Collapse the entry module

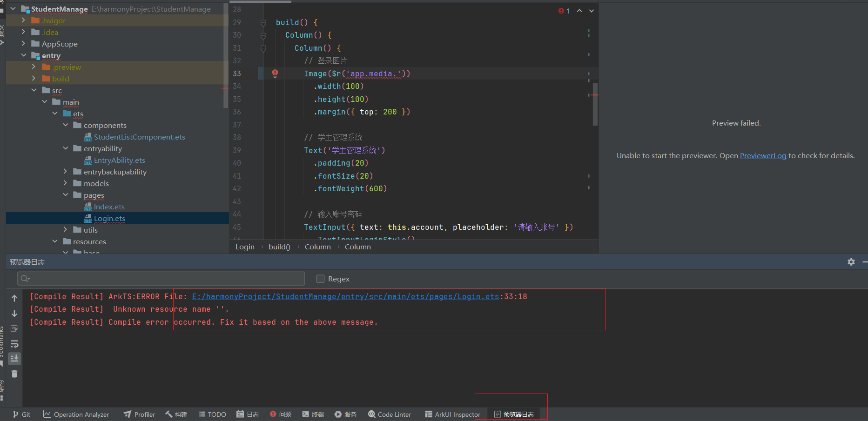pos(23,55)
